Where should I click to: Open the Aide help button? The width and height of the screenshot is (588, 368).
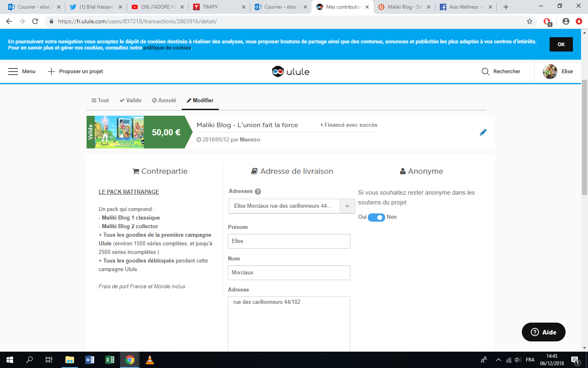pyautogui.click(x=543, y=332)
